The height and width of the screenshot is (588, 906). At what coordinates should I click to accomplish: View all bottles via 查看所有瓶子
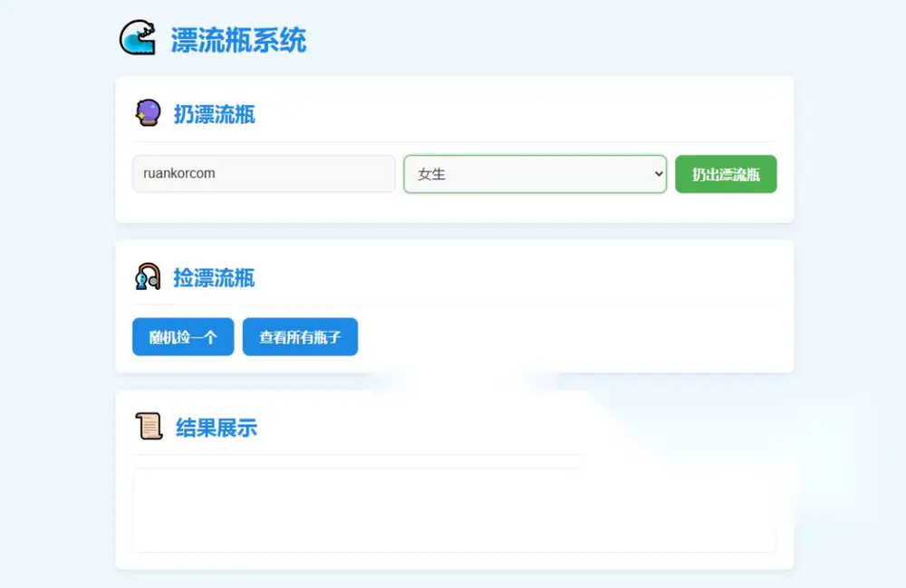click(x=300, y=337)
